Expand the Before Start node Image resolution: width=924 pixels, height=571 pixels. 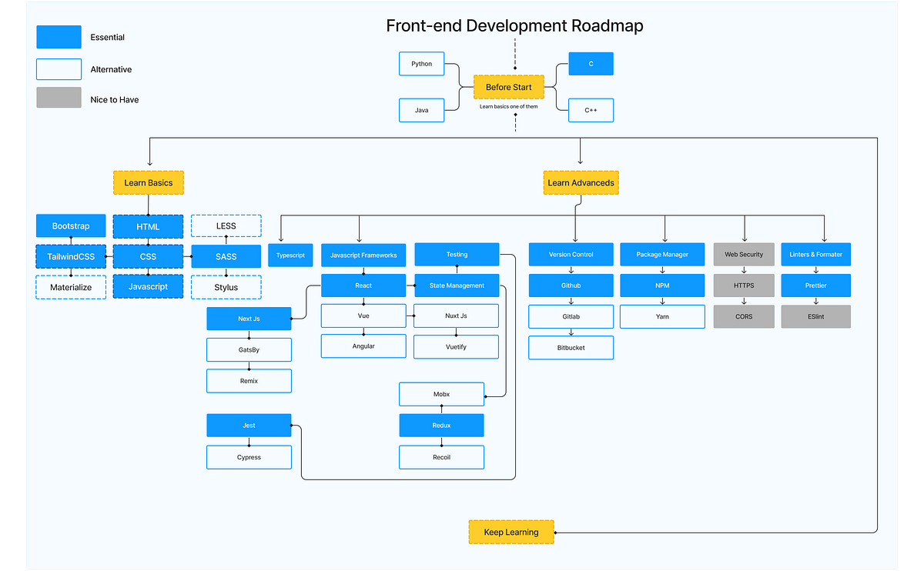[x=509, y=87]
